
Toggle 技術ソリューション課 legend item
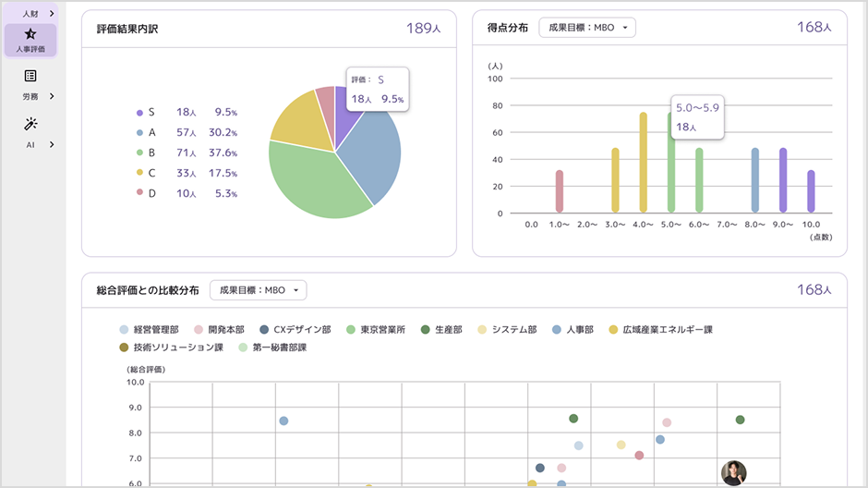coord(171,348)
